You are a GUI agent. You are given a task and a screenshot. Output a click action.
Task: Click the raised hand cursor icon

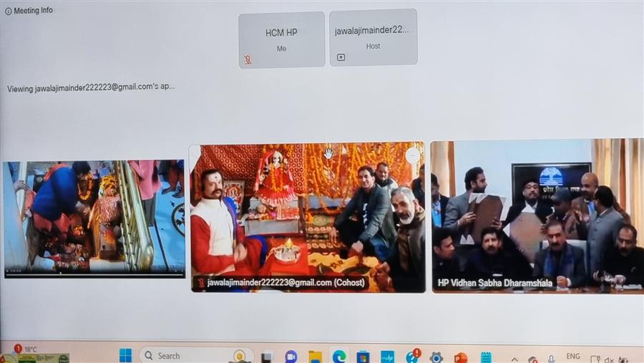(x=328, y=154)
